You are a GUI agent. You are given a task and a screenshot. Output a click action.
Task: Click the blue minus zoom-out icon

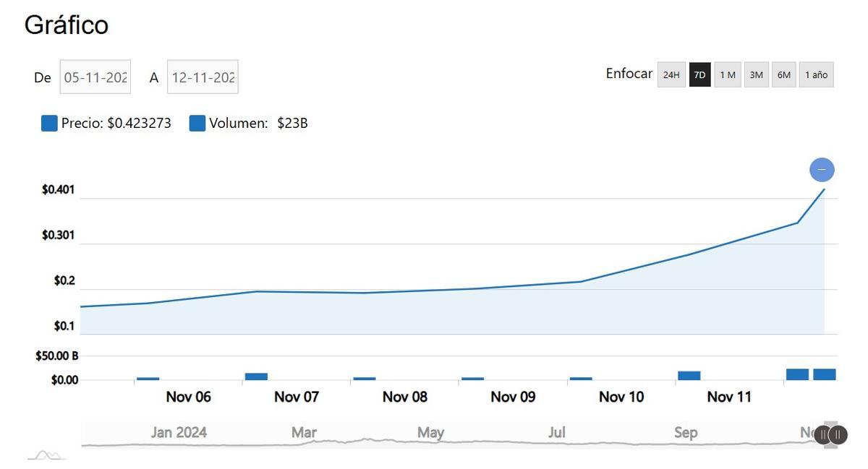pyautogui.click(x=821, y=169)
